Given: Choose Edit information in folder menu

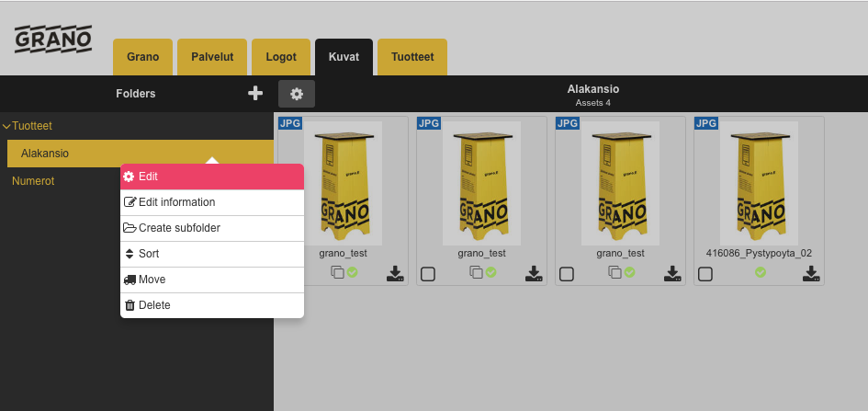Looking at the screenshot, I should [x=212, y=202].
